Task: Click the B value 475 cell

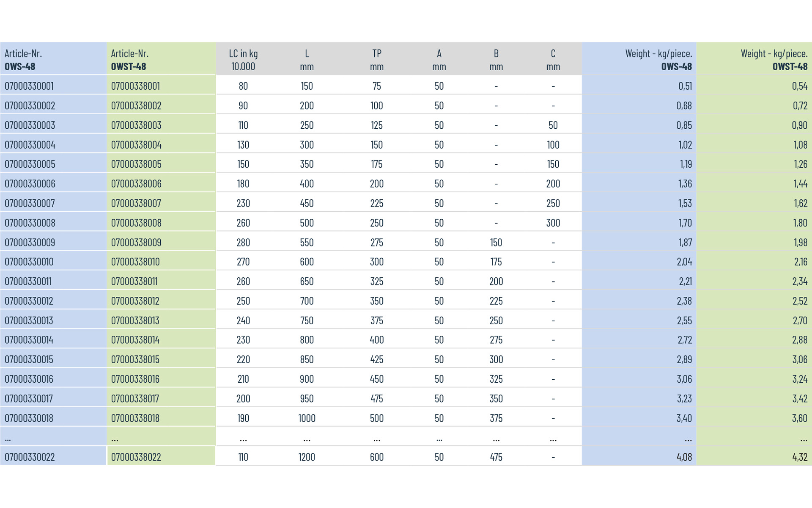Action: [x=496, y=457]
